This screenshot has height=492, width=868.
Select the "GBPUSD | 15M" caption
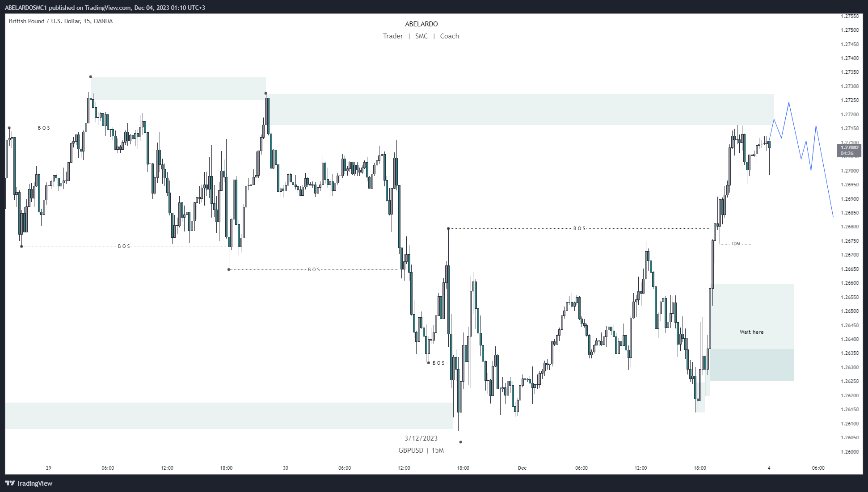pos(421,450)
